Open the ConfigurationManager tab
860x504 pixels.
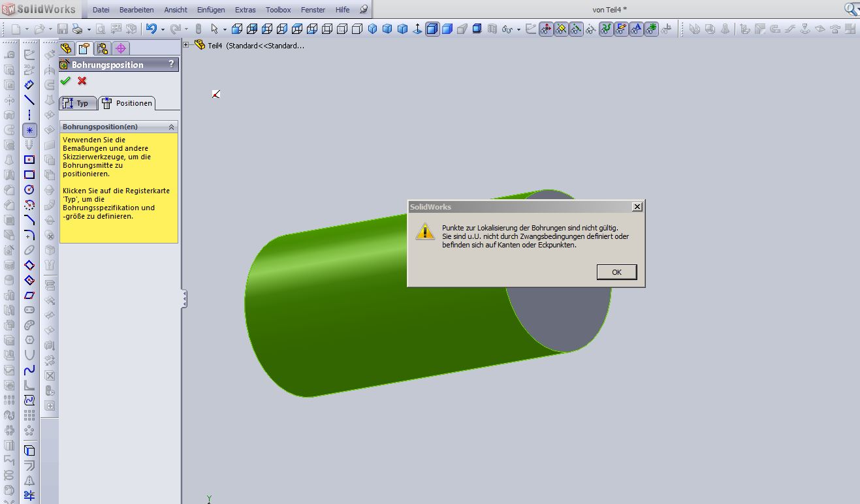pos(103,48)
